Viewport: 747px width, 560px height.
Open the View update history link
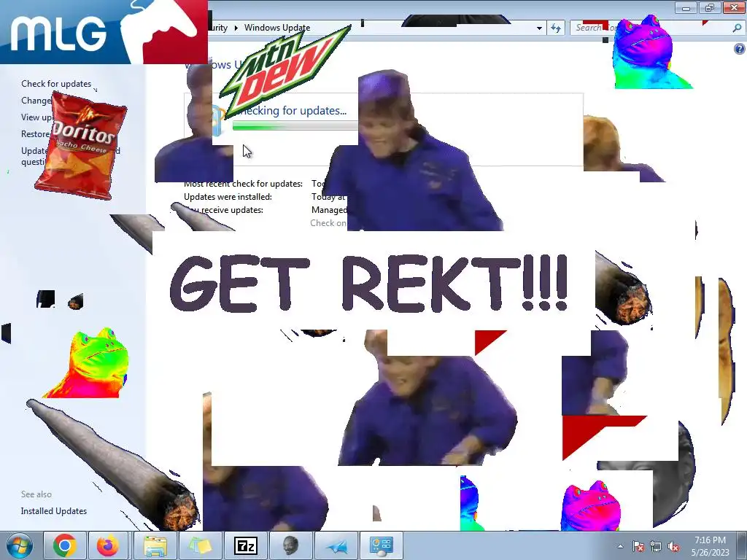(38, 117)
